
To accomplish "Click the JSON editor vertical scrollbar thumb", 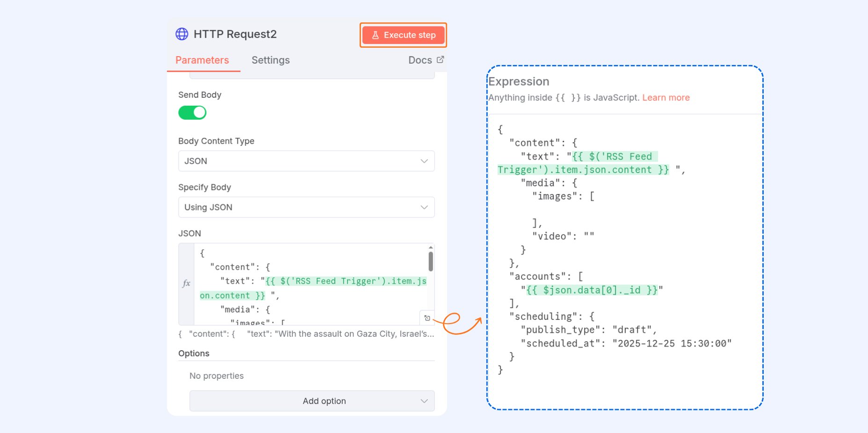I will [x=430, y=261].
